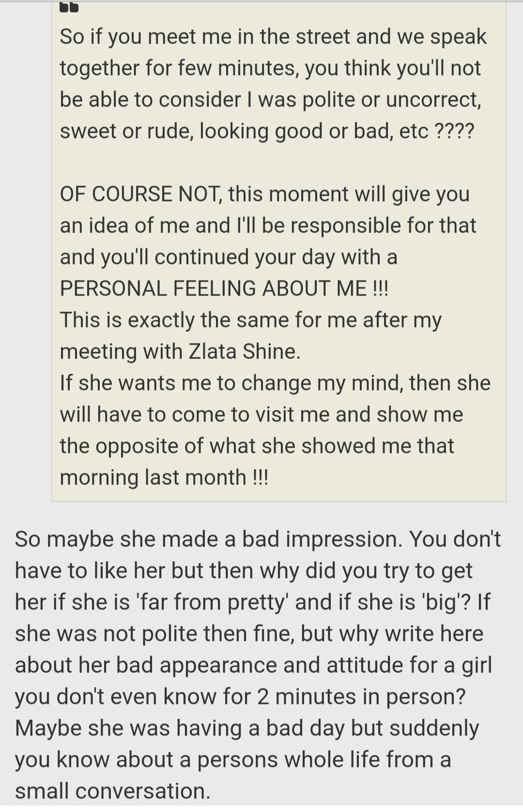This screenshot has height=812, width=523.
Task: Click the quoted line "morning last month !!!"
Action: (164, 478)
